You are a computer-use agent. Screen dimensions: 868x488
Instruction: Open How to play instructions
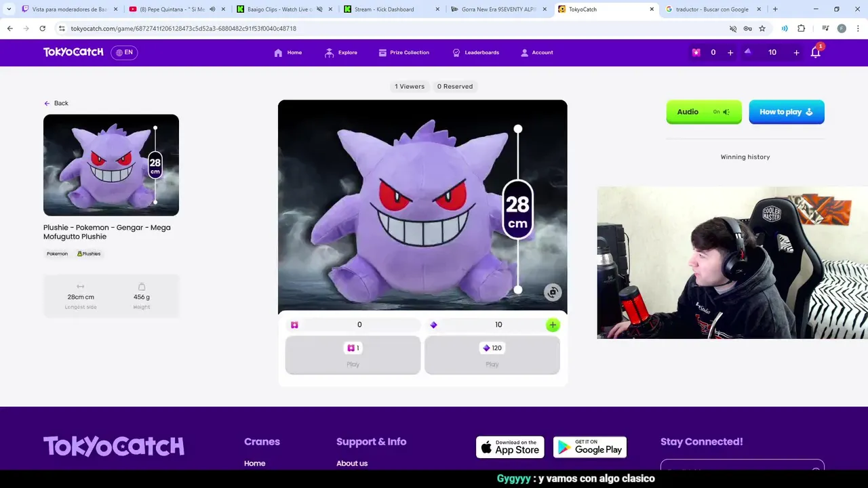(787, 112)
